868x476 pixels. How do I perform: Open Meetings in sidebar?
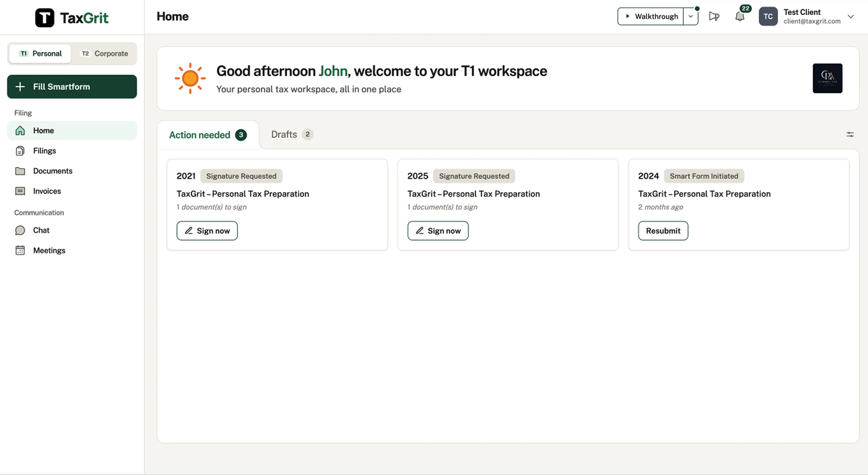click(x=72, y=251)
